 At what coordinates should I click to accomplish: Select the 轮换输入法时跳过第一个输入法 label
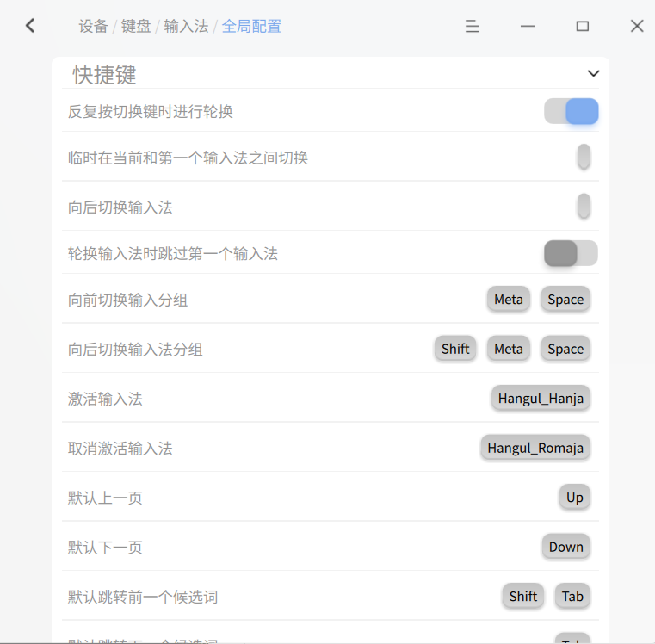coord(173,254)
